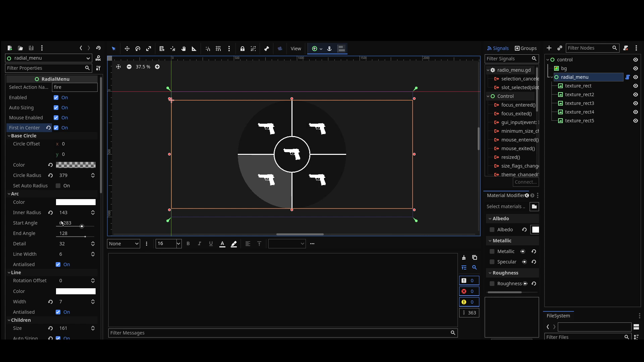Screen dimensions: 644x362
Task: Open the View menu
Action: point(296,49)
